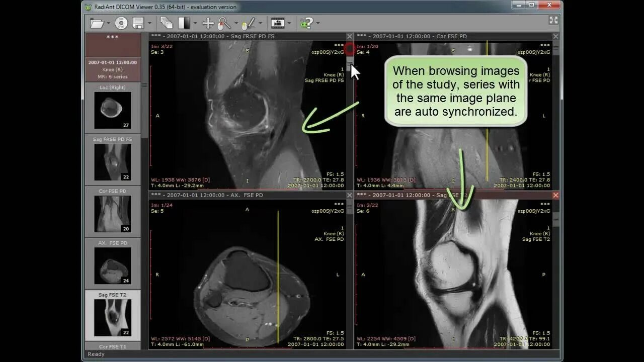Open DICOM files with the folder icon
The width and height of the screenshot is (644, 362).
97,23
